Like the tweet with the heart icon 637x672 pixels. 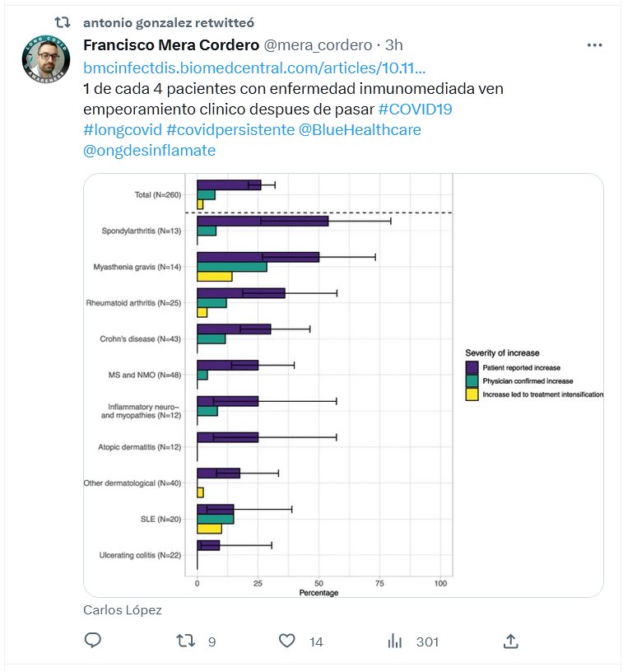pyautogui.click(x=287, y=641)
